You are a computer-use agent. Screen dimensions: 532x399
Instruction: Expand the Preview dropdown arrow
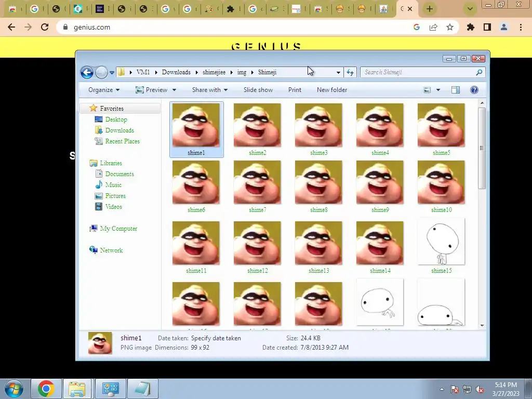pyautogui.click(x=174, y=90)
